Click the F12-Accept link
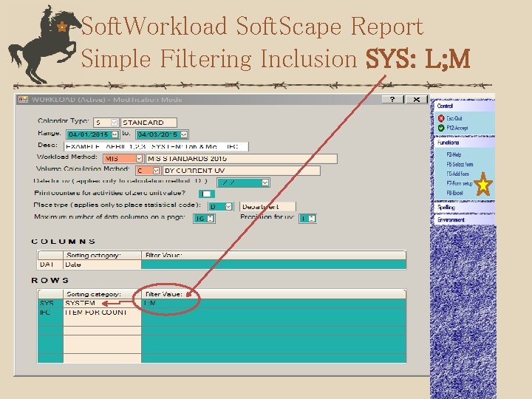532x399 pixels. [457, 128]
